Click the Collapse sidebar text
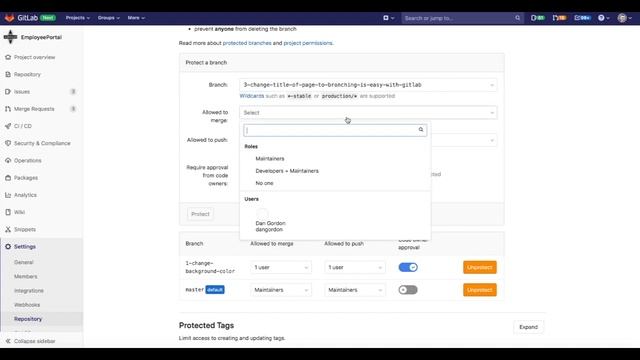The height and width of the screenshot is (360, 640). (x=35, y=341)
